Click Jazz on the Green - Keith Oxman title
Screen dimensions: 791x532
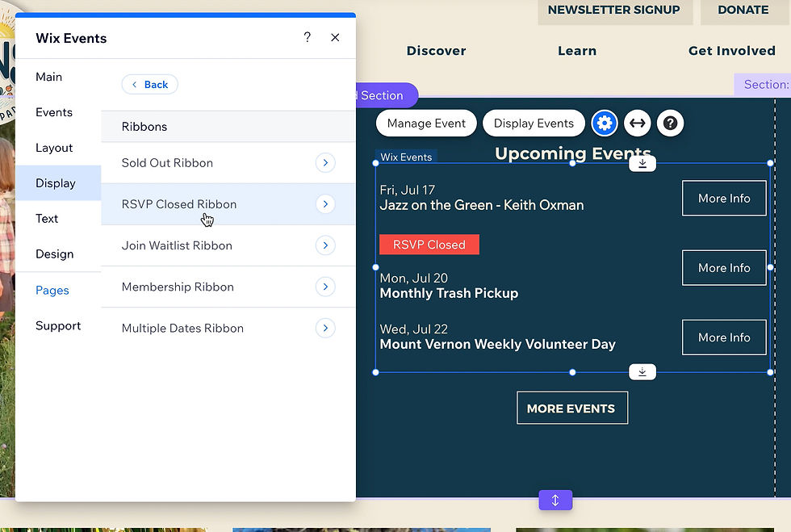[x=482, y=205]
